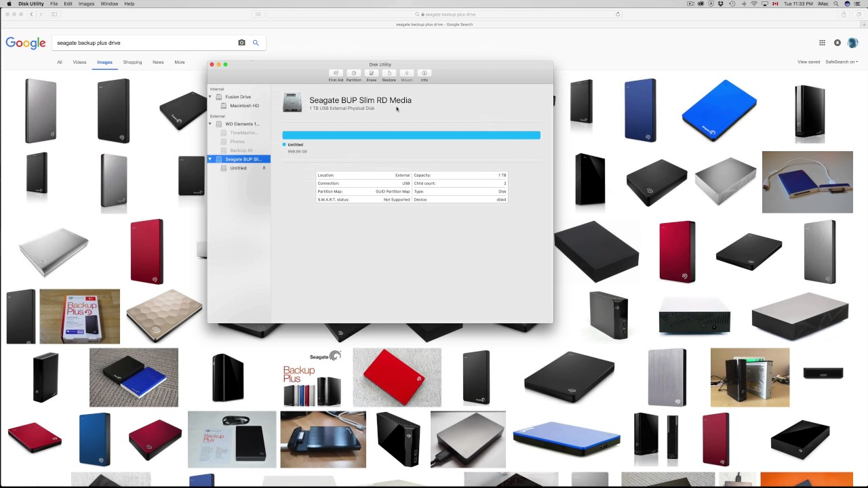Eject the Untitled volume via eject icon

(x=264, y=168)
